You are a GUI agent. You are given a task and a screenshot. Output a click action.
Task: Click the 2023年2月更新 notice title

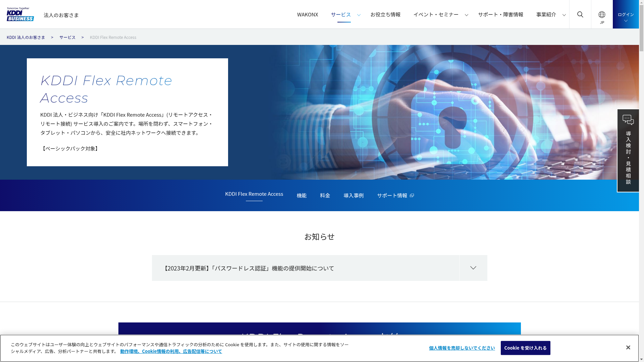(249, 268)
